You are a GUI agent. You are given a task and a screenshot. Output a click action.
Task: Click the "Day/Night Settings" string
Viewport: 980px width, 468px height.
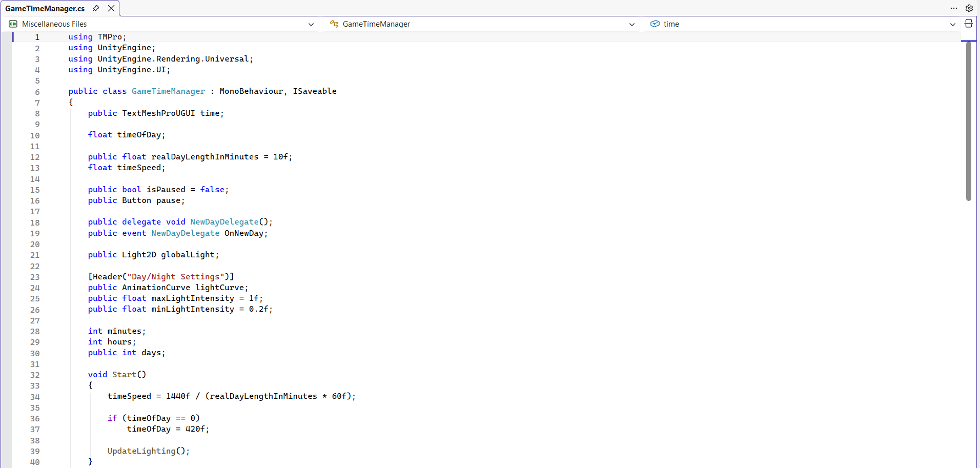(176, 277)
